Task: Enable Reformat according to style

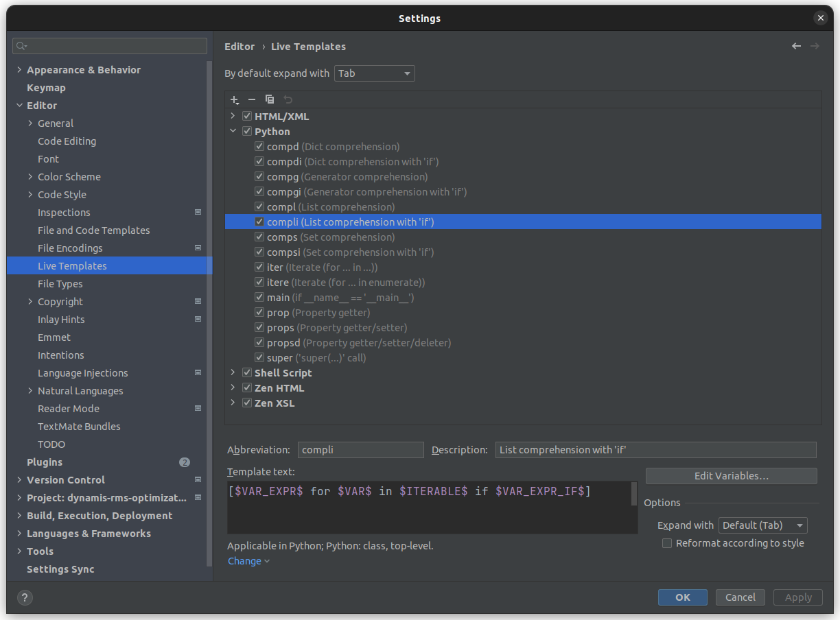Action: pyautogui.click(x=666, y=543)
